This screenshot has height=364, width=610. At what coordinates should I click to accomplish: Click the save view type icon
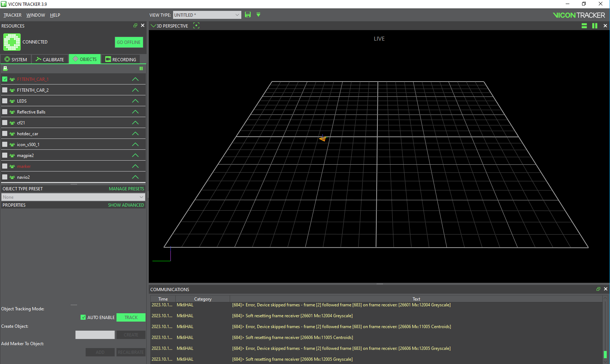point(248,15)
